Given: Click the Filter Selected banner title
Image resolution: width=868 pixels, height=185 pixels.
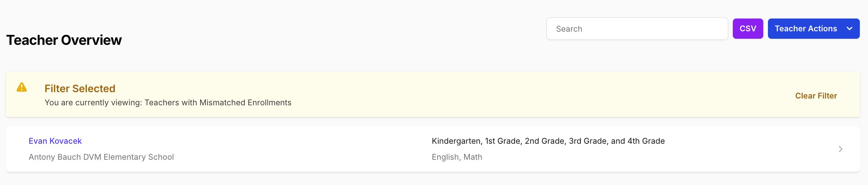Looking at the screenshot, I should [x=80, y=89].
